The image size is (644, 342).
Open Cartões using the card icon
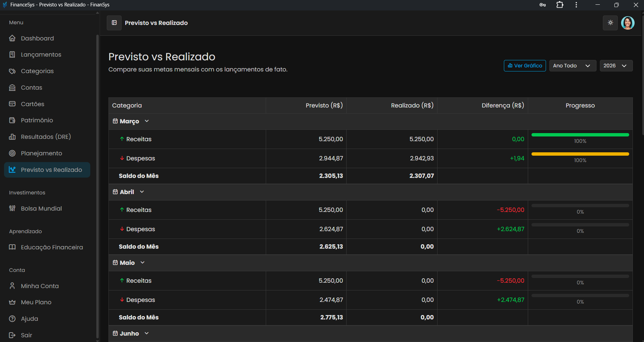[12, 104]
